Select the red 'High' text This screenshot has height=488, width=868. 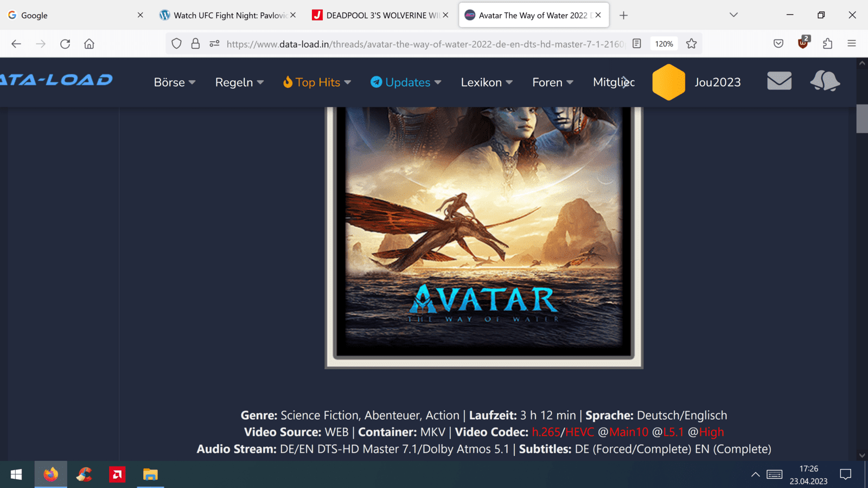pyautogui.click(x=711, y=432)
